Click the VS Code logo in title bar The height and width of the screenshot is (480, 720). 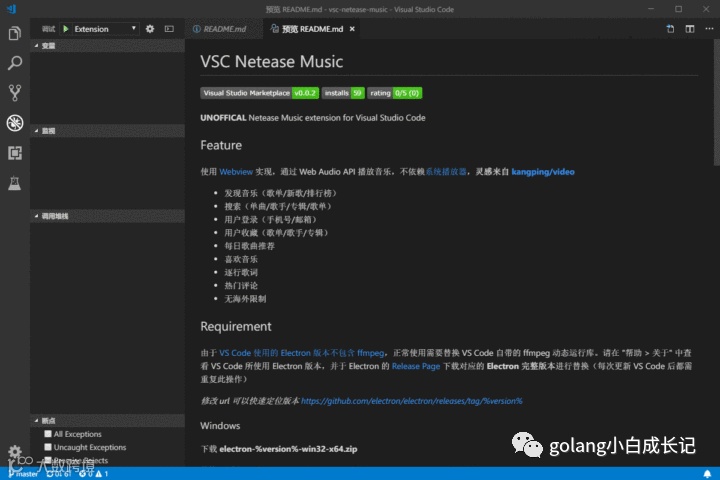click(12, 9)
